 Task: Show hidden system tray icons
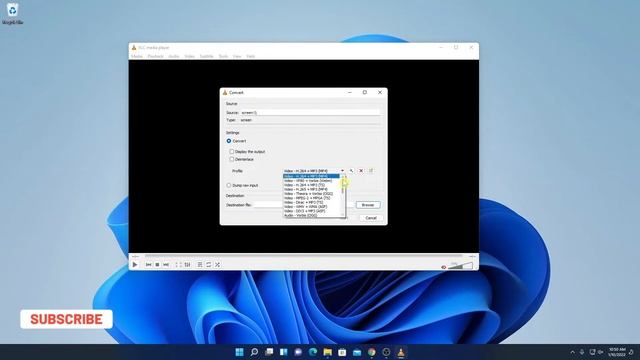coord(573,352)
